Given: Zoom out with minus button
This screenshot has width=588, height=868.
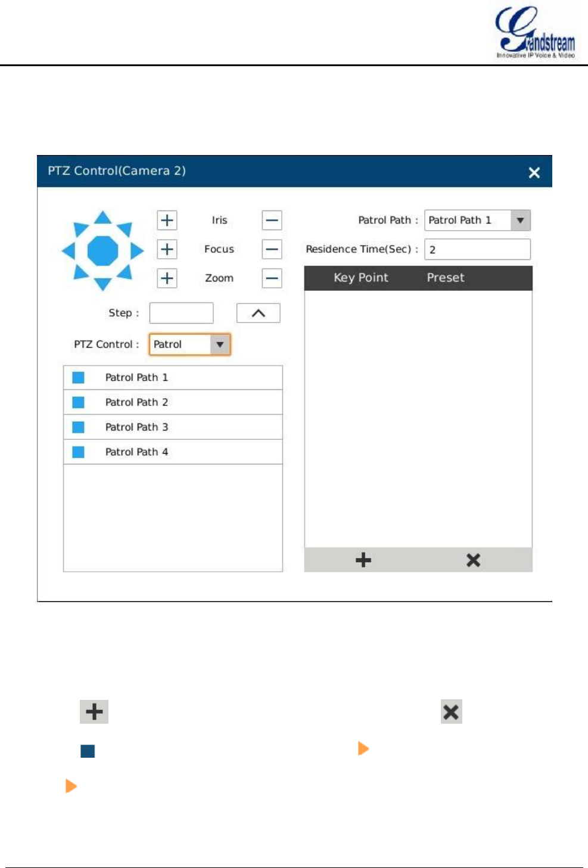Looking at the screenshot, I should (x=272, y=278).
